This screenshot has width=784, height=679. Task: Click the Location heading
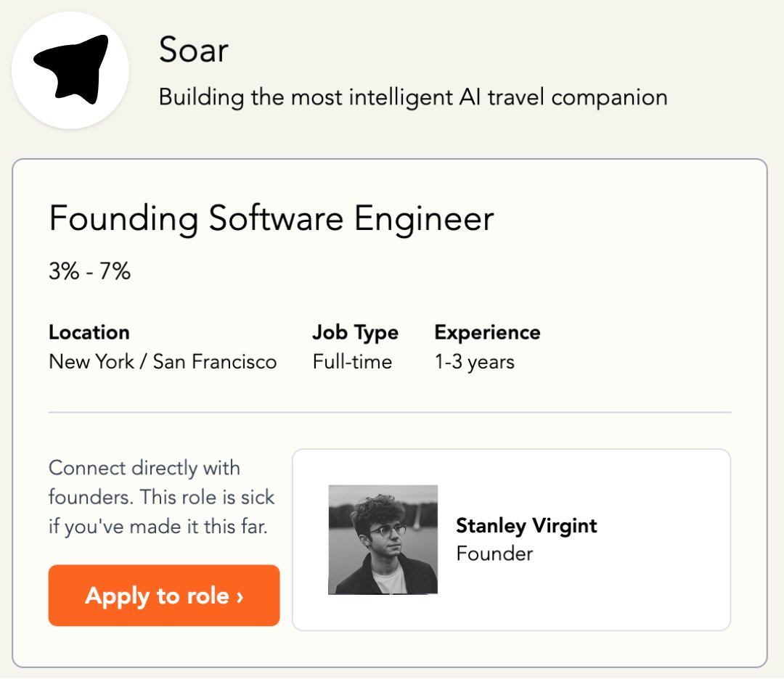pyautogui.click(x=89, y=332)
